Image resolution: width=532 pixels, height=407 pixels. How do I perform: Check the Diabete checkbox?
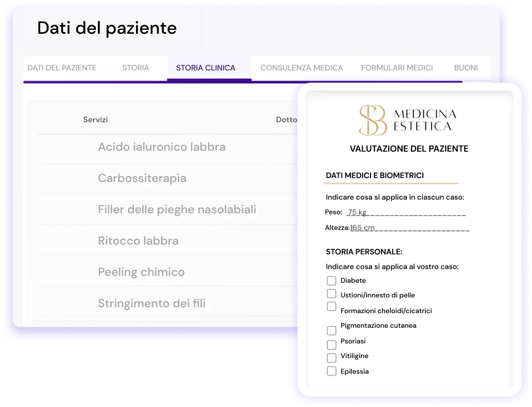click(331, 281)
